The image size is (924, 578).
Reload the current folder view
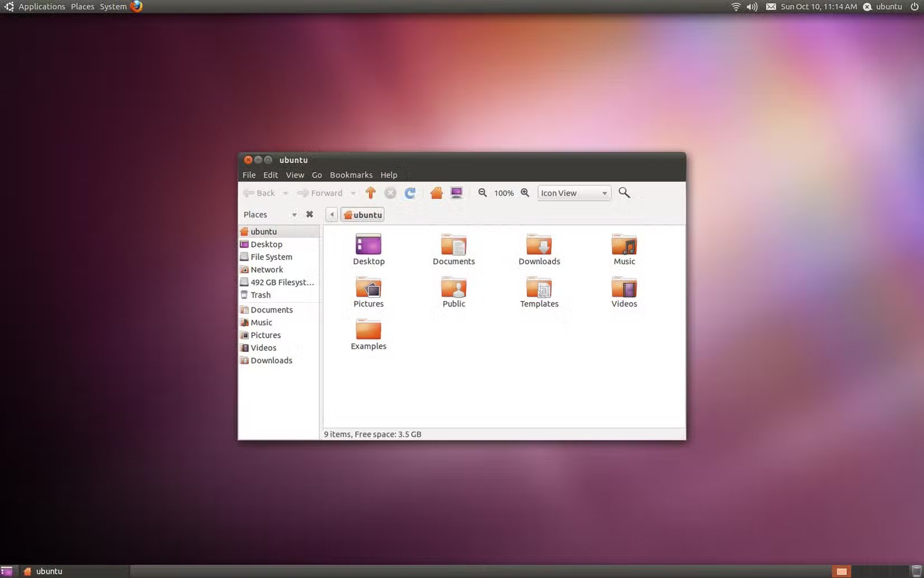[410, 193]
